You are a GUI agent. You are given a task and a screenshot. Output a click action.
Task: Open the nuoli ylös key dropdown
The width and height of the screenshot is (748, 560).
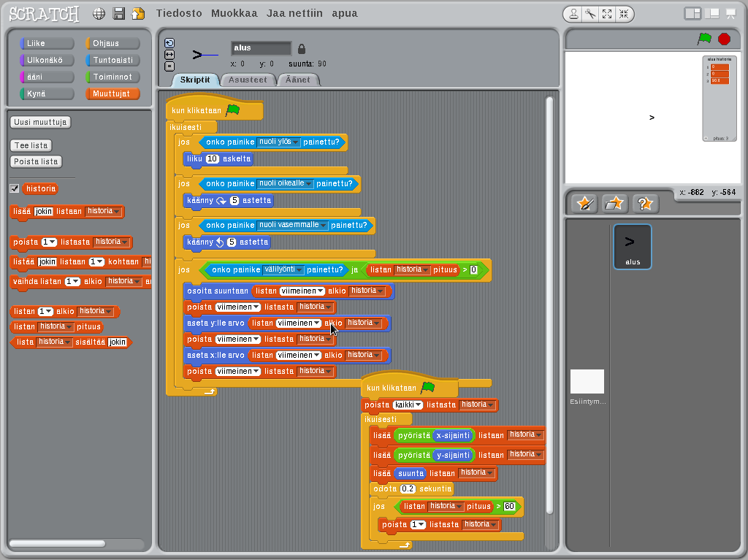pyautogui.click(x=278, y=142)
